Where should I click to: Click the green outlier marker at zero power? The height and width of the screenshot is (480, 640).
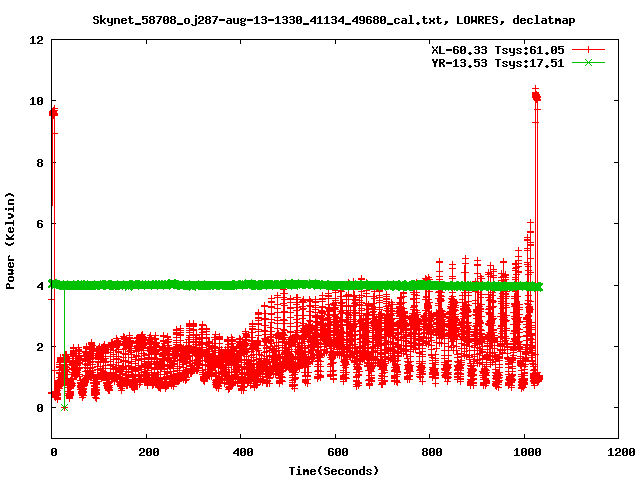coord(64,407)
